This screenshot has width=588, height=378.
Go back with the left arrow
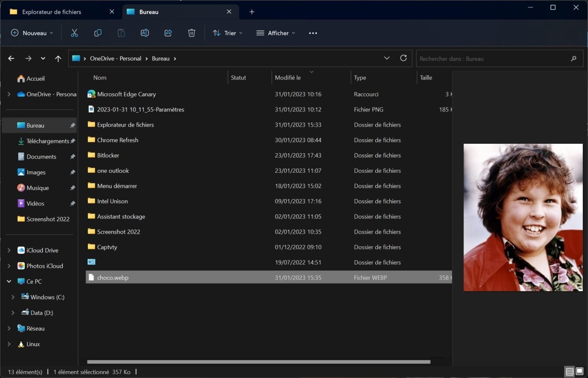11,58
